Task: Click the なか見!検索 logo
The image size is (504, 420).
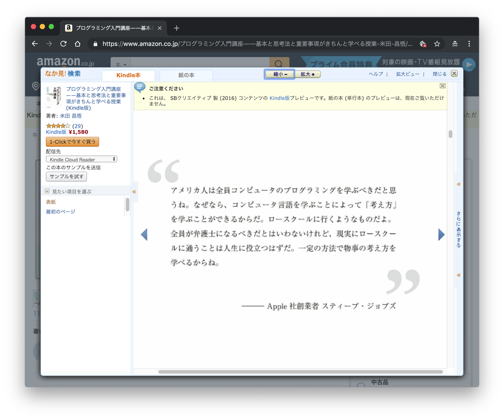Action: tap(63, 74)
